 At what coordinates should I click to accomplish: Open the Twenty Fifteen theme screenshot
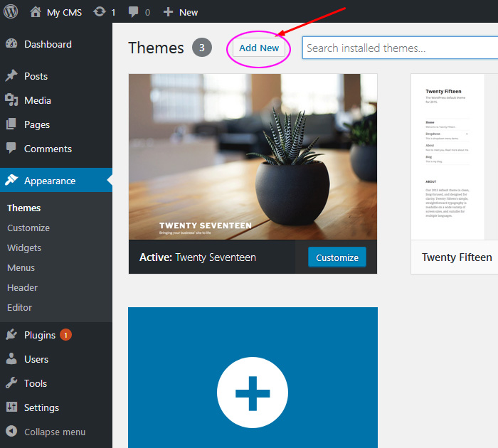coord(455,157)
